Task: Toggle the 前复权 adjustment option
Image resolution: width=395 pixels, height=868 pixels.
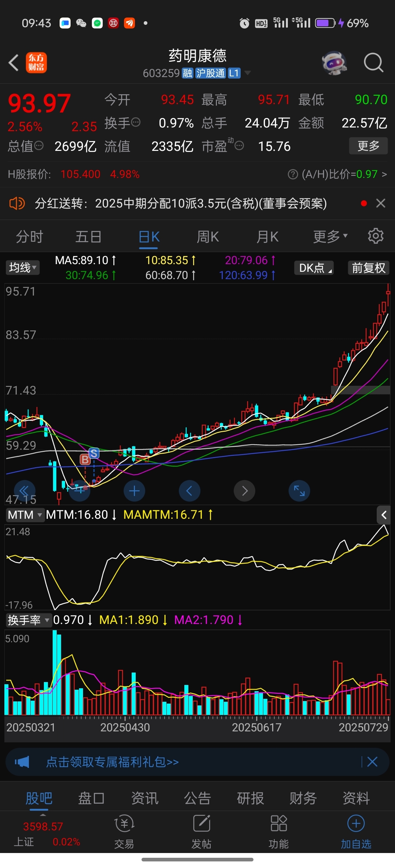Action: pyautogui.click(x=368, y=268)
